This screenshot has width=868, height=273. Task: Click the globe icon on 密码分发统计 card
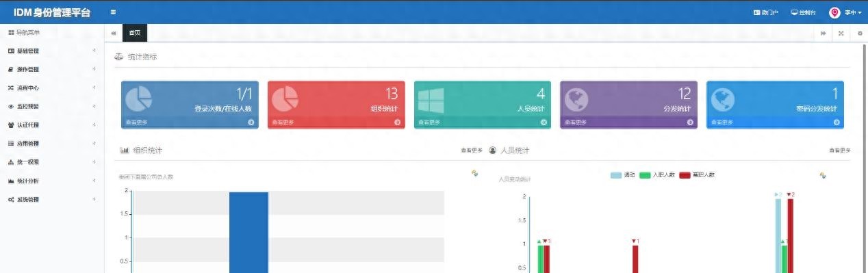tap(724, 100)
